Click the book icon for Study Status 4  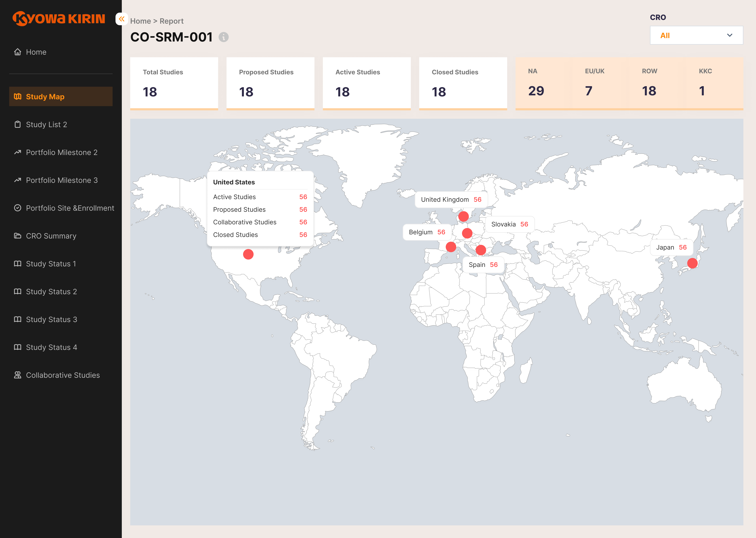click(18, 347)
